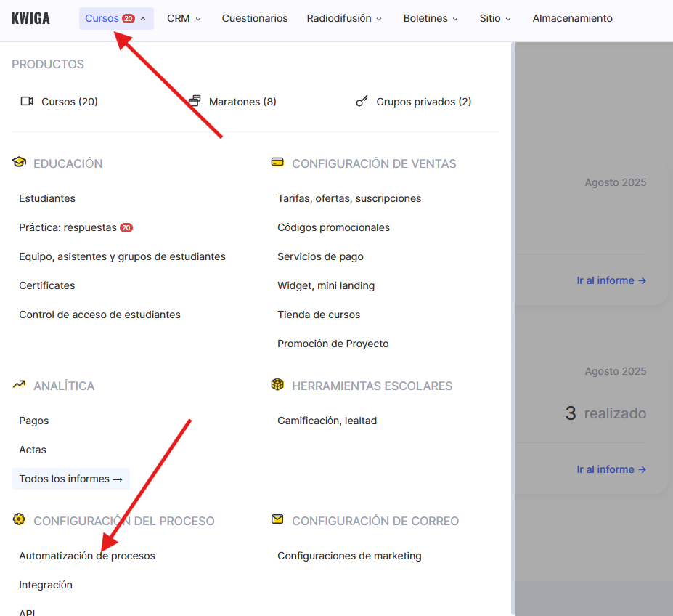Open Cursos via the video camera icon

point(27,102)
